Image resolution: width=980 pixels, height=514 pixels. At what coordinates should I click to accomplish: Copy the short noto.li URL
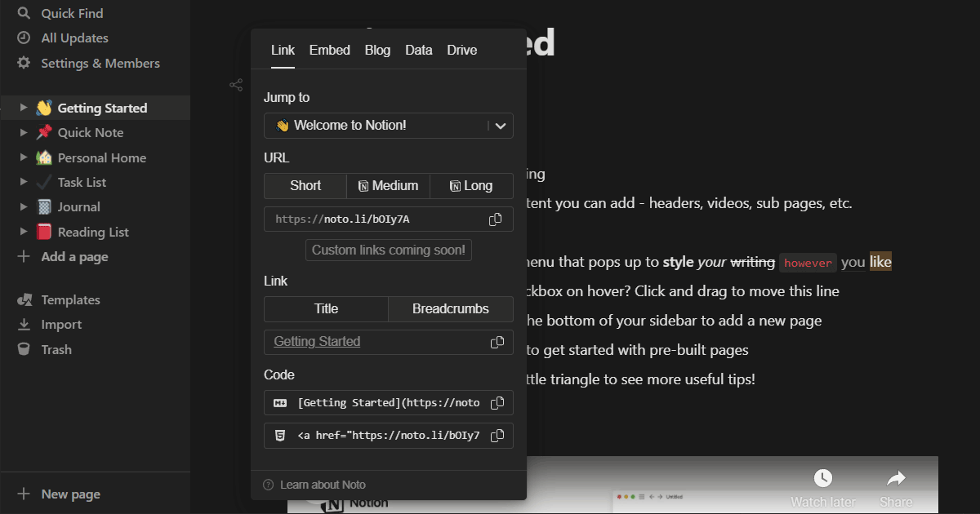(496, 219)
